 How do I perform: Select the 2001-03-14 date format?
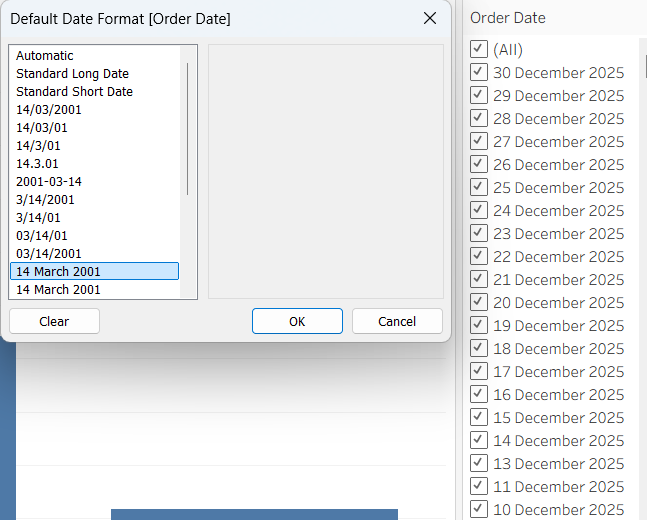49,182
